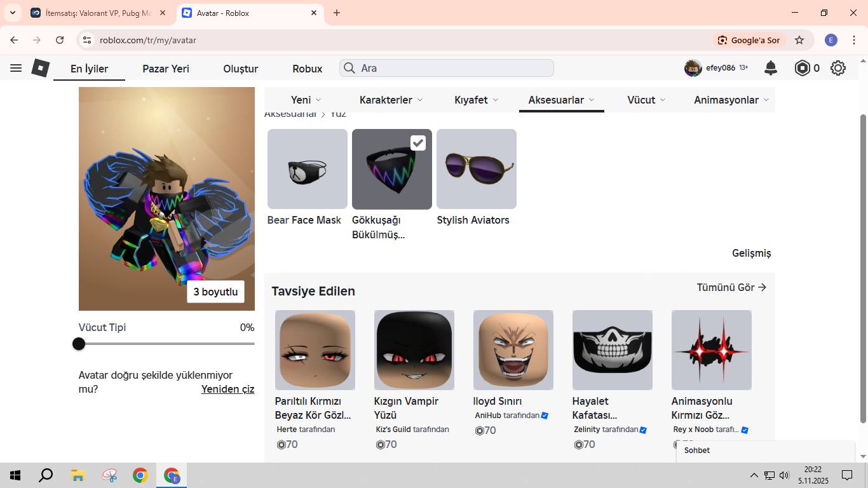Click the efey086 profile avatar icon
The width and height of the screenshot is (868, 488).
[693, 68]
